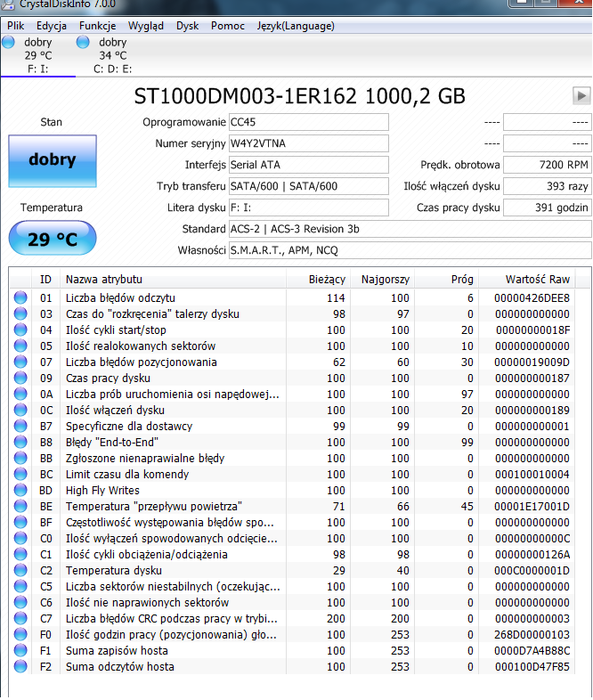The width and height of the screenshot is (593, 700).
Task: Click the 393 razy power-on count field
Action: (x=547, y=187)
